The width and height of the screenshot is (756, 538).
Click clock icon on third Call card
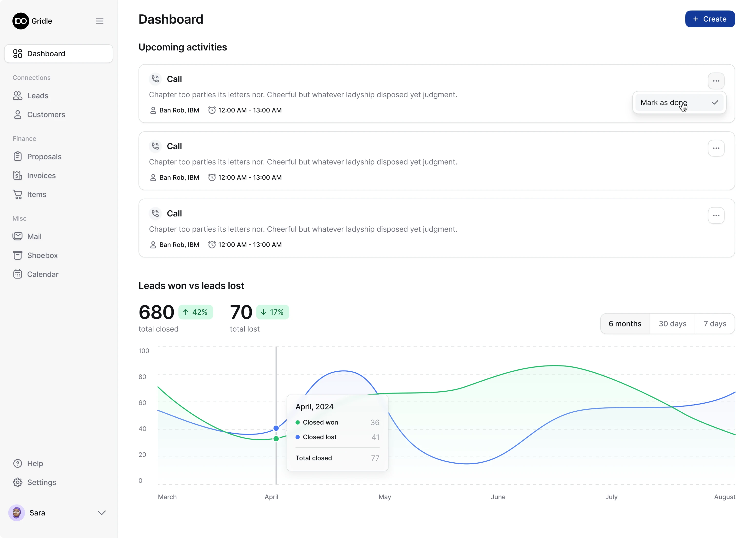[x=212, y=244]
